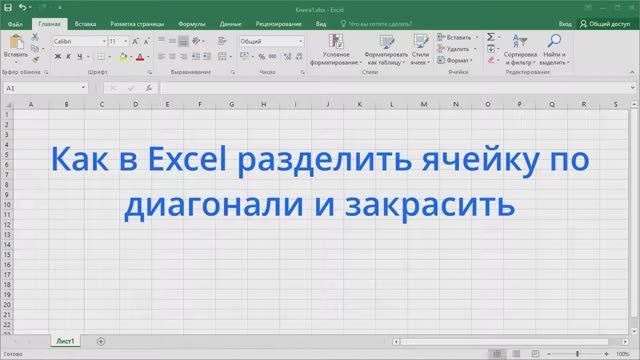
Task: Collapse the ribbon with the chevron
Action: [632, 72]
